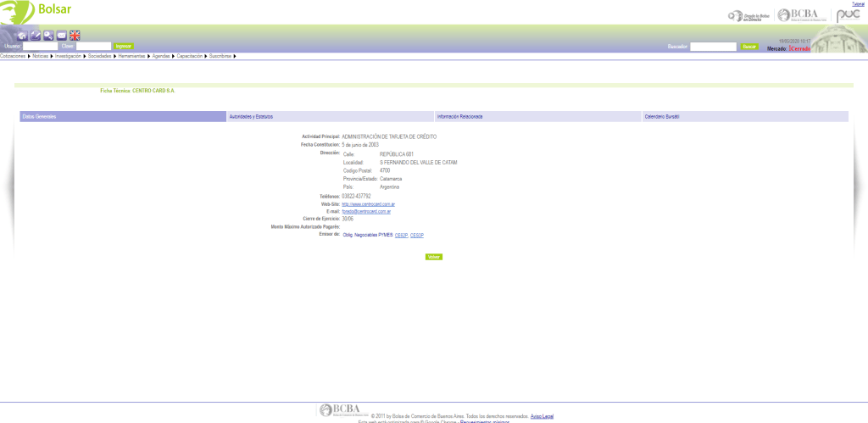Click the PUC logo
Image resolution: width=868 pixels, height=423 pixels.
(x=848, y=15)
